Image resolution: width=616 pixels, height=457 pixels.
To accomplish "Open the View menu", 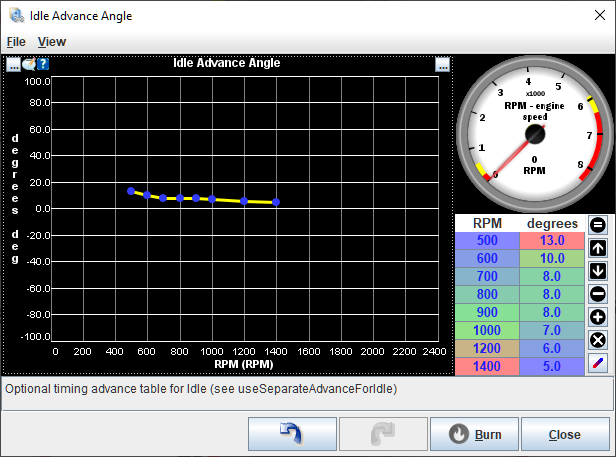I will (52, 42).
